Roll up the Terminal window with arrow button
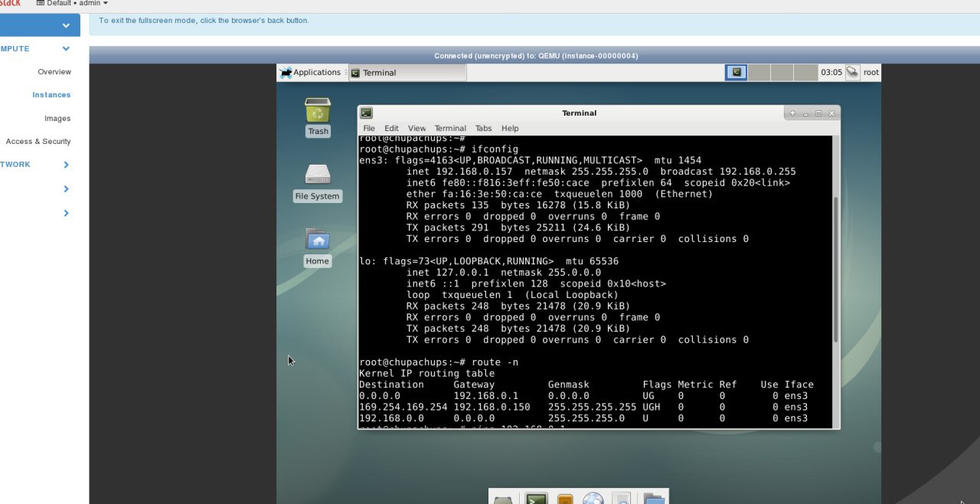980x504 pixels. (792, 113)
